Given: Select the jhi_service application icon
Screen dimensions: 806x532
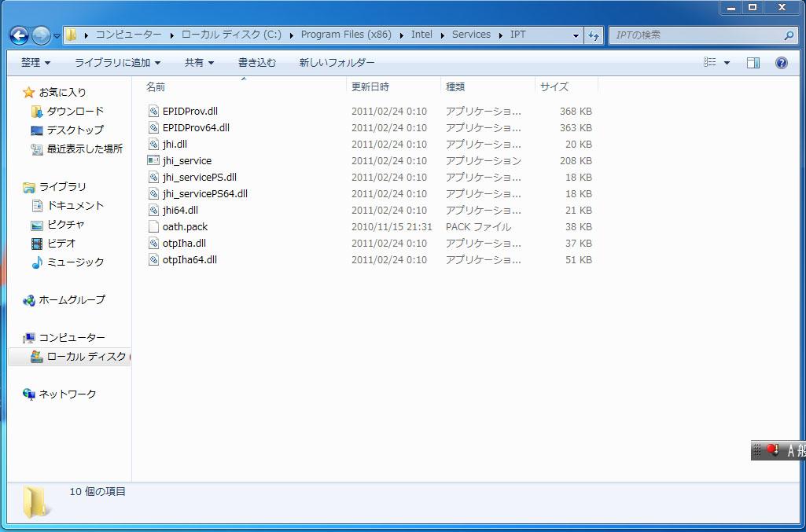Looking at the screenshot, I should [x=153, y=160].
